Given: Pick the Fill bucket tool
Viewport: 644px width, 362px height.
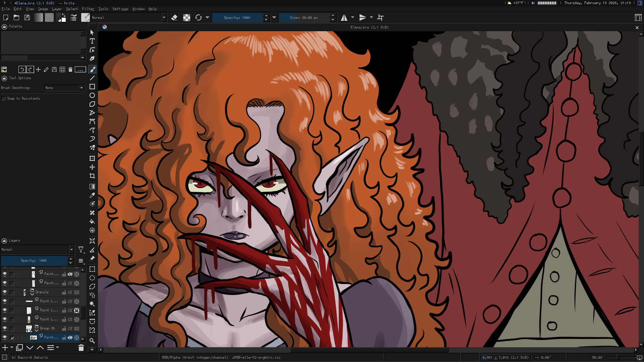Looking at the screenshot, I should tap(92, 221).
